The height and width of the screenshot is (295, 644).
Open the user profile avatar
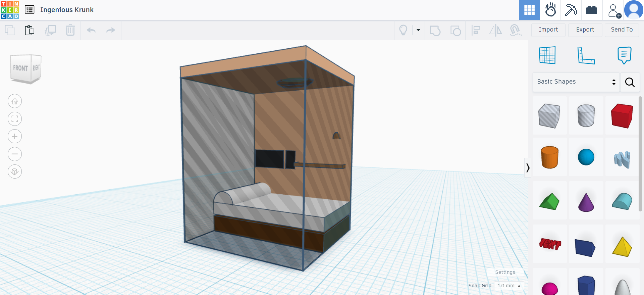[x=634, y=10]
